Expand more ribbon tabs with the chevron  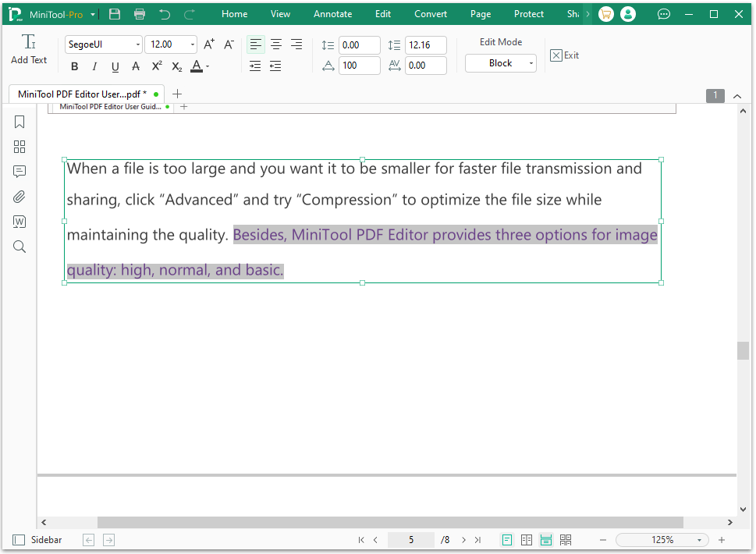[x=587, y=14]
